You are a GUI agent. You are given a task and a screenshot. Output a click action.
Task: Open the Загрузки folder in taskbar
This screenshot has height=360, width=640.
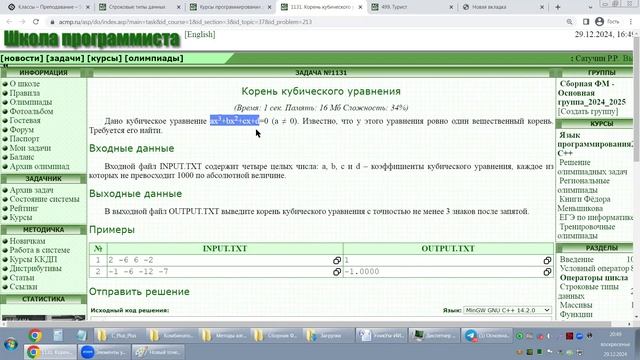click(x=328, y=336)
